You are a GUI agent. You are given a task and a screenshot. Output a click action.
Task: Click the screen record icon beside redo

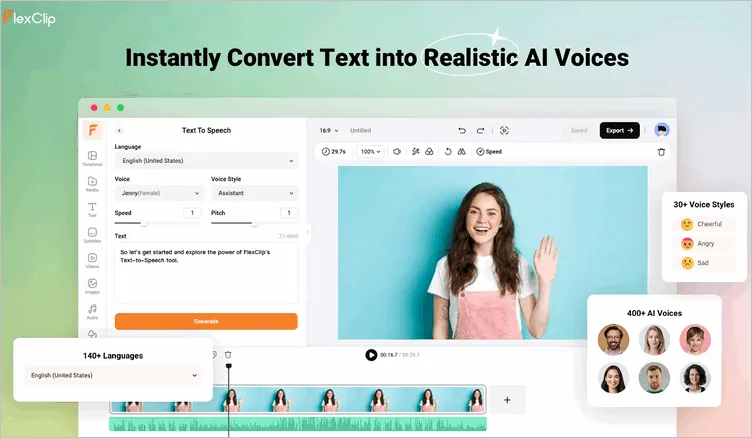[504, 130]
